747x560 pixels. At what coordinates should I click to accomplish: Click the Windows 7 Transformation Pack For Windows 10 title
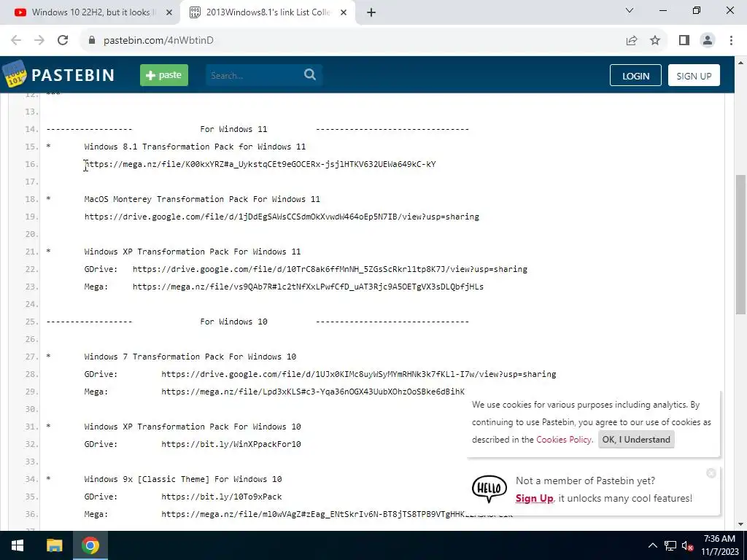click(190, 357)
